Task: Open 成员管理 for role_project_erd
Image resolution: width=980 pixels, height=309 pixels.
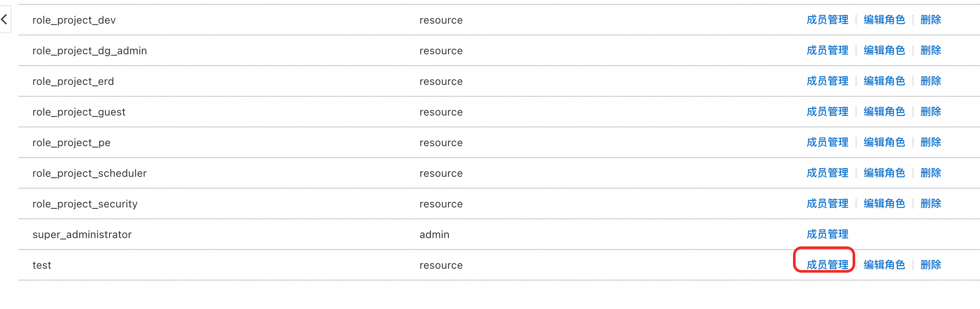Action: (827, 81)
